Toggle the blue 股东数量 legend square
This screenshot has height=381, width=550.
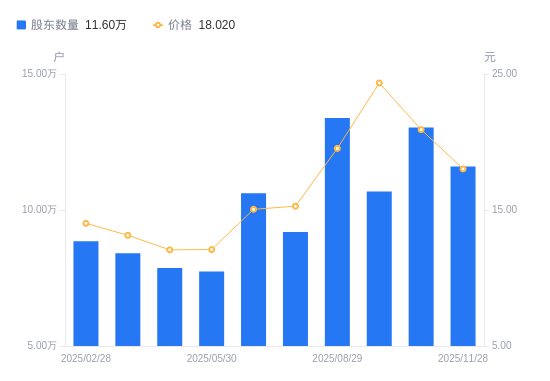21,25
